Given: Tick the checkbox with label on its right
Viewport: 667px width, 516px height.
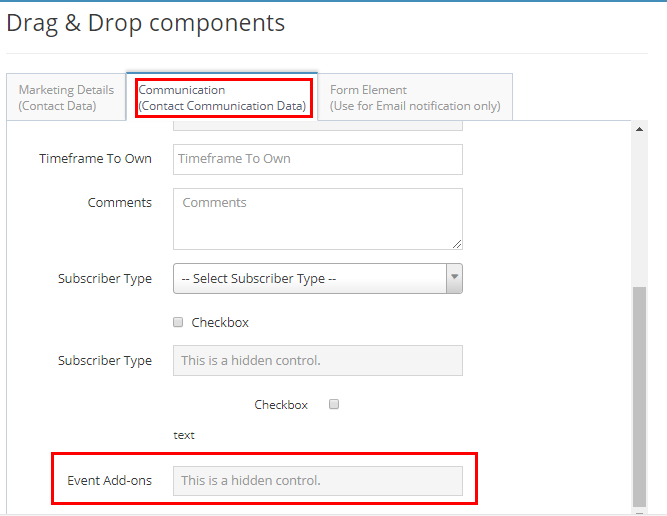Looking at the screenshot, I should [x=178, y=323].
